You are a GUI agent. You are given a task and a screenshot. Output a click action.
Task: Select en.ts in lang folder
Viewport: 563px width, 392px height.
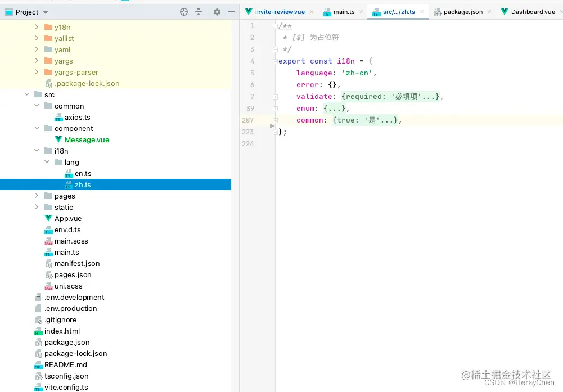pyautogui.click(x=83, y=173)
